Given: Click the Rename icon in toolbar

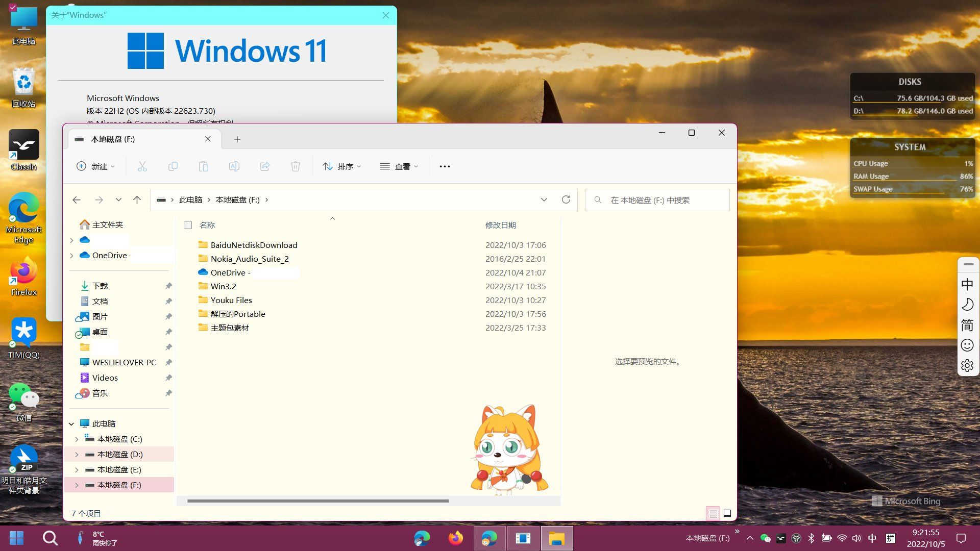Looking at the screenshot, I should [234, 166].
